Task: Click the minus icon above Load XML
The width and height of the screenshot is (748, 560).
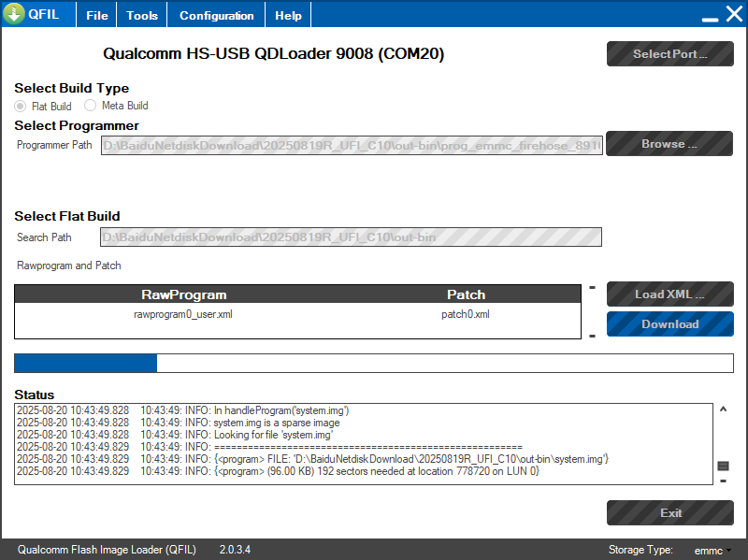Action: point(592,287)
